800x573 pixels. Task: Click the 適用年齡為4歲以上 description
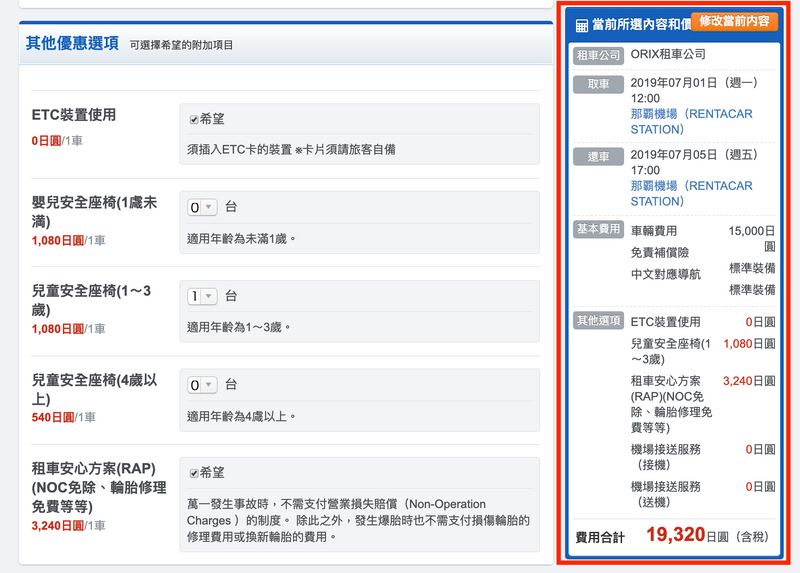click(x=241, y=416)
